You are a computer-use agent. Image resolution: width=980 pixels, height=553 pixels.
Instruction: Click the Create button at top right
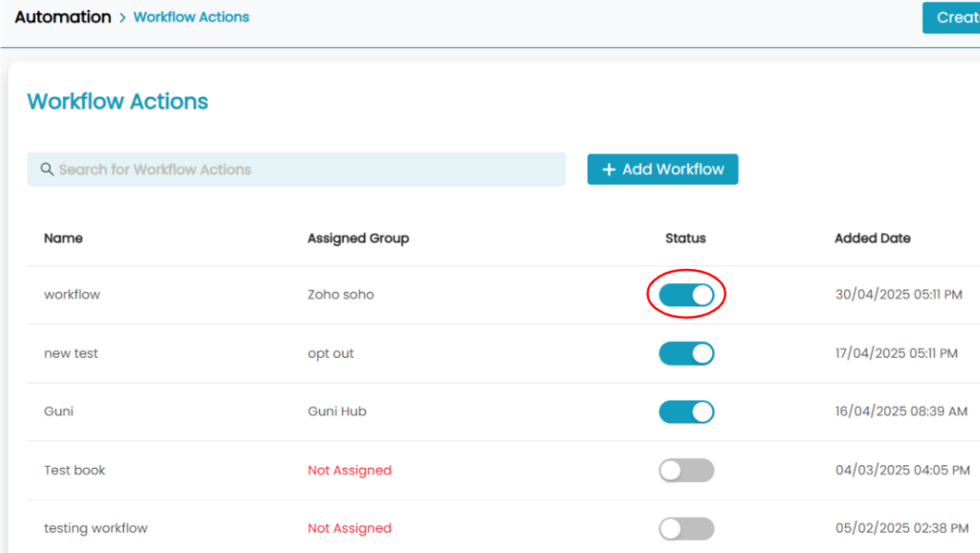point(951,17)
